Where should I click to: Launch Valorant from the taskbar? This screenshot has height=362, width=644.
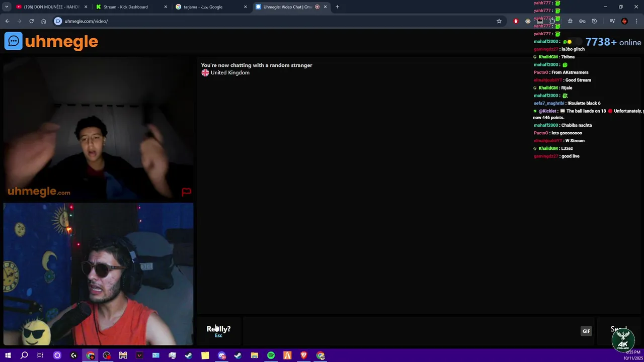139,355
